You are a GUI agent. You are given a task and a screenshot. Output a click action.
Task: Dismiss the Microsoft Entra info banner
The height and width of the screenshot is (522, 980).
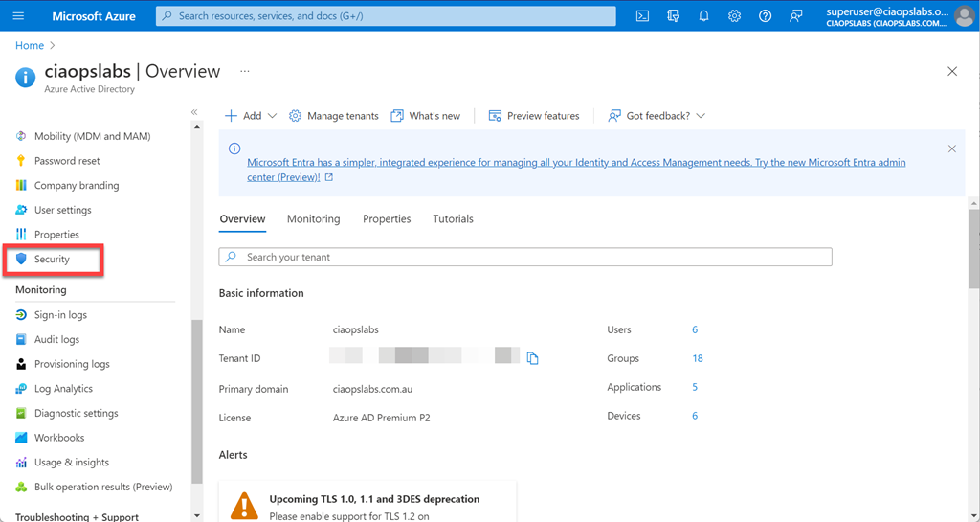pos(951,149)
